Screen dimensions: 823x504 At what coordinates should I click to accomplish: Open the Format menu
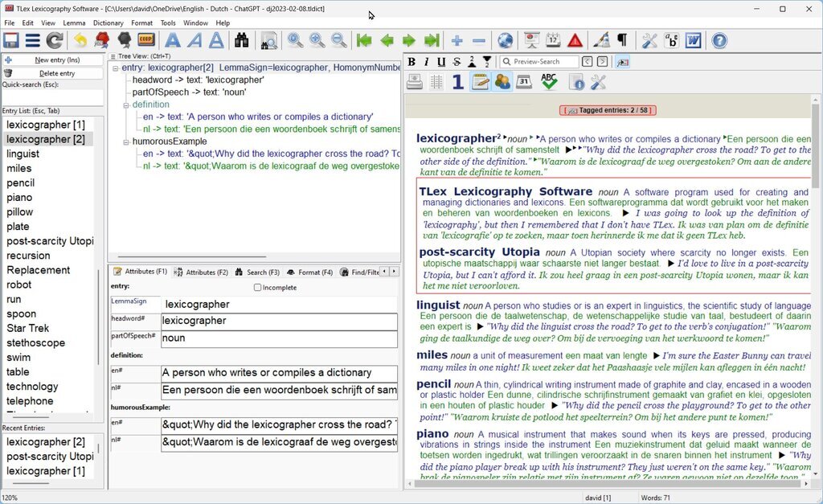click(141, 23)
